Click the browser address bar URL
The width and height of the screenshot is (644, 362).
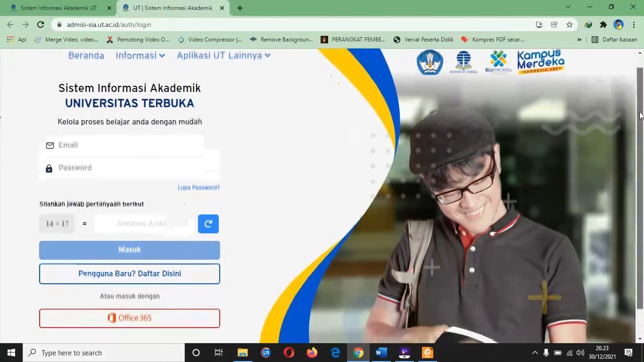tap(109, 25)
